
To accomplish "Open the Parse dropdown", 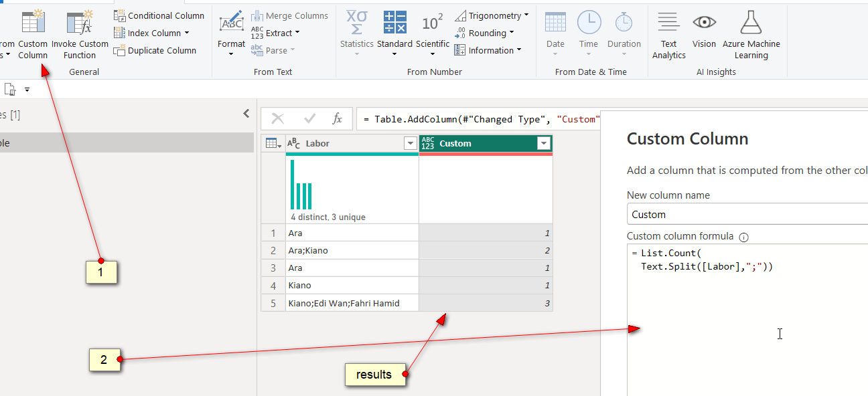I will [273, 50].
